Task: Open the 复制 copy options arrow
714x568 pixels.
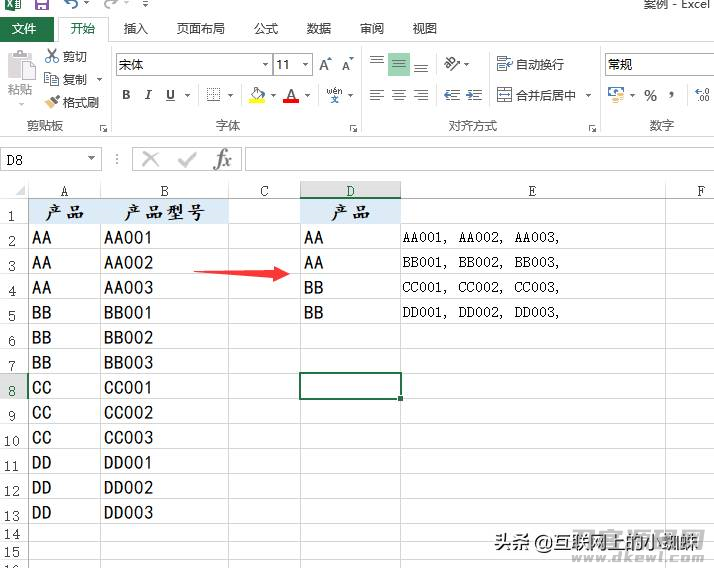Action: (99, 79)
